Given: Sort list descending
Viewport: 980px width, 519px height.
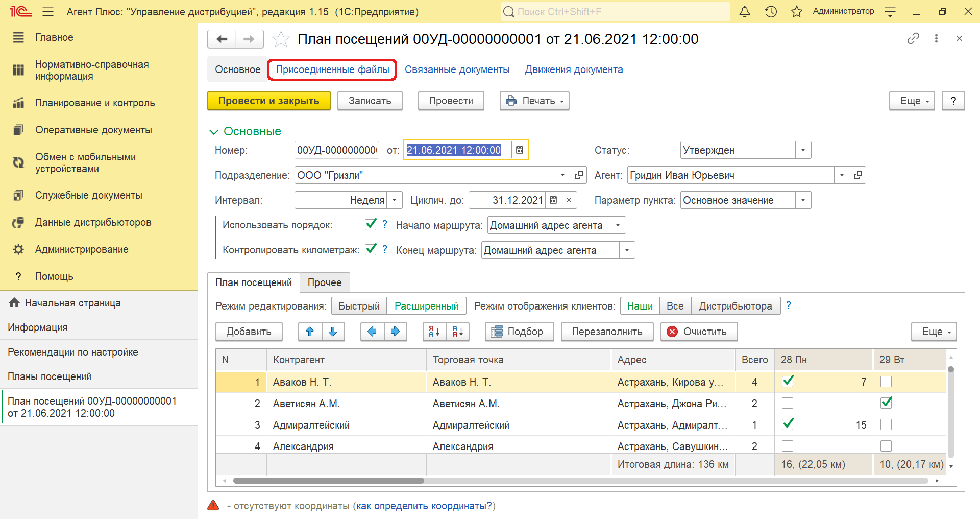Looking at the screenshot, I should coord(457,332).
